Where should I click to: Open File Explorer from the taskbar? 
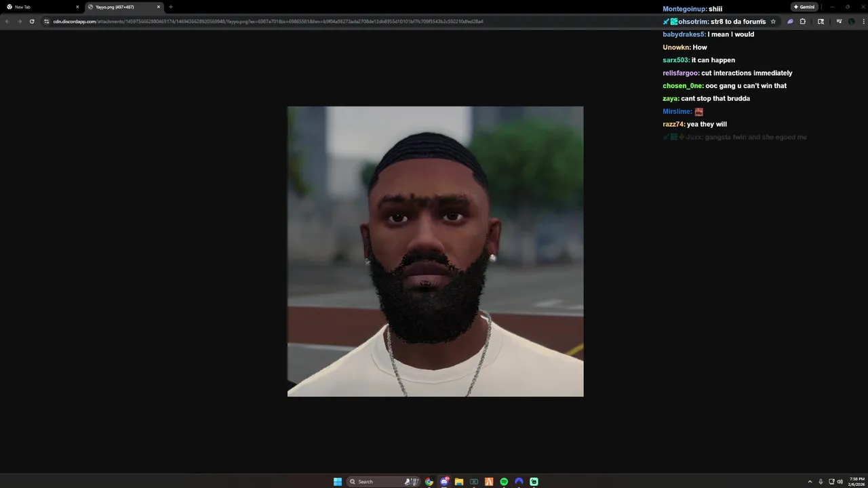[459, 481]
